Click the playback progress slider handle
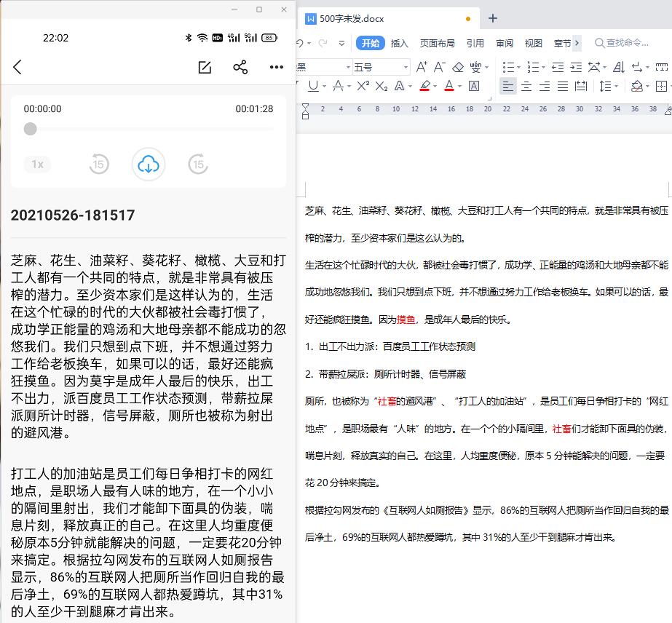The width and height of the screenshot is (672, 623). (x=30, y=129)
